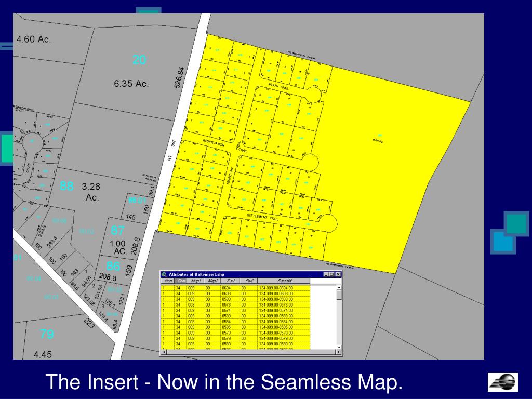Click parcel number 79 on the map
The height and width of the screenshot is (399, 532).
coord(46,334)
